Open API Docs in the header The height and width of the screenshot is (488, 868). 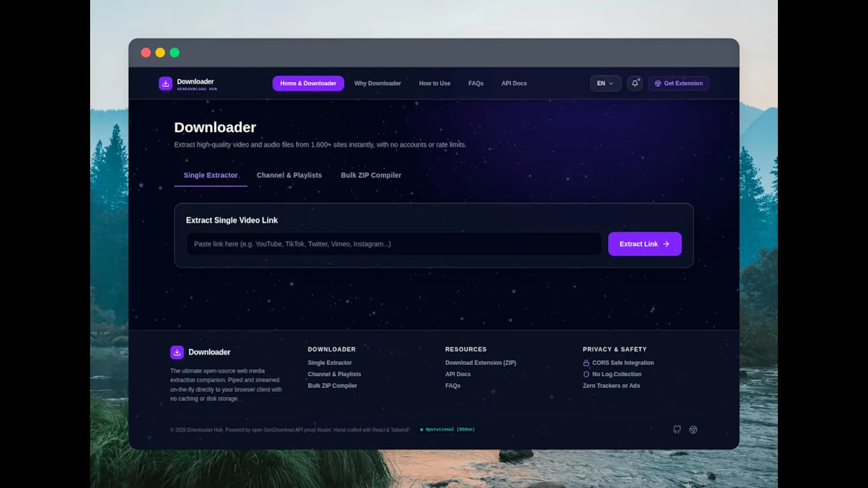click(514, 84)
